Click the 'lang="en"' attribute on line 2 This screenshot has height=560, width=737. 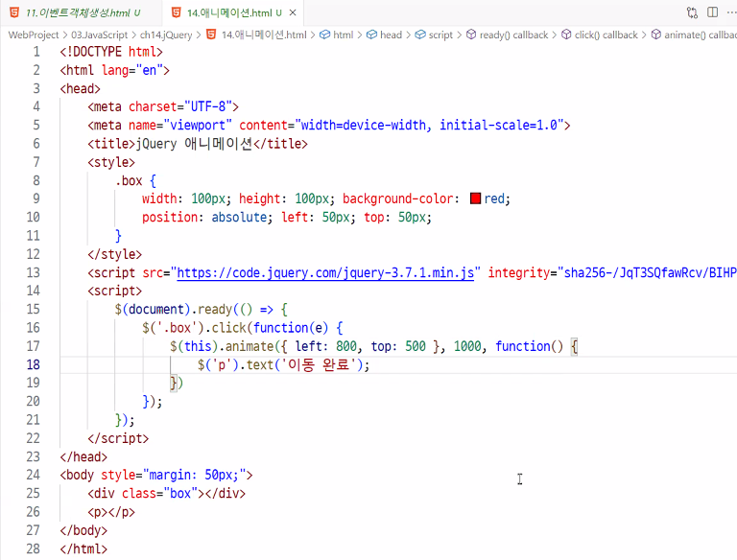132,70
